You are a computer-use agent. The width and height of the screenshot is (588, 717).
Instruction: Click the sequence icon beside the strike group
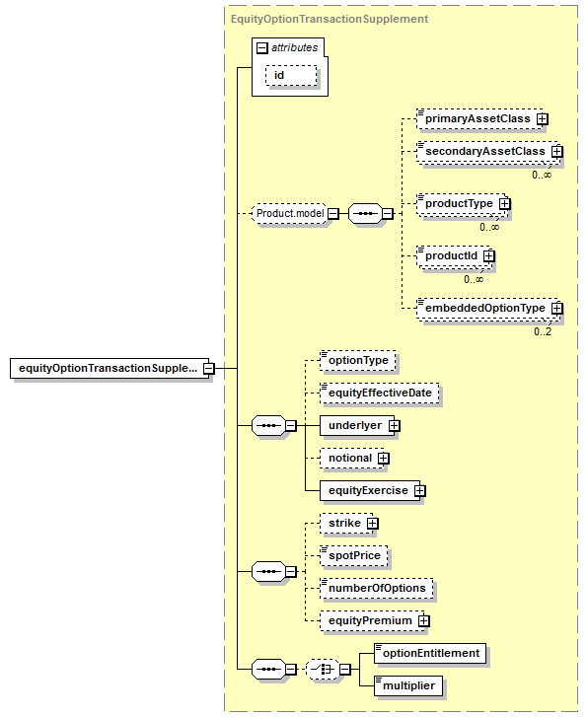click(x=268, y=572)
